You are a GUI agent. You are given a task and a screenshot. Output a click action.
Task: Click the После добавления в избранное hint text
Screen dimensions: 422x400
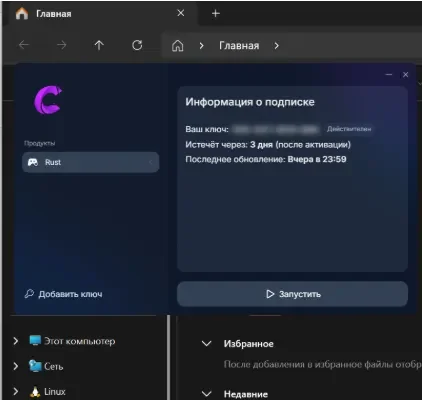point(322,364)
